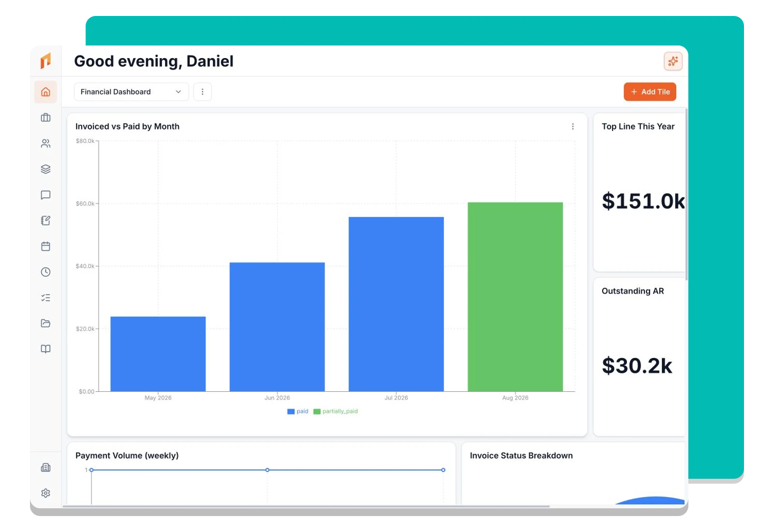
Task: Select the stacked layers icon in the sidebar
Action: (45, 169)
